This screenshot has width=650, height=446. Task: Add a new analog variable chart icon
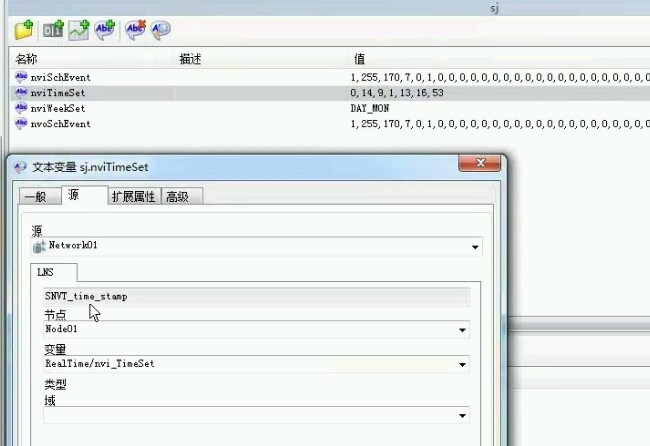point(79,30)
